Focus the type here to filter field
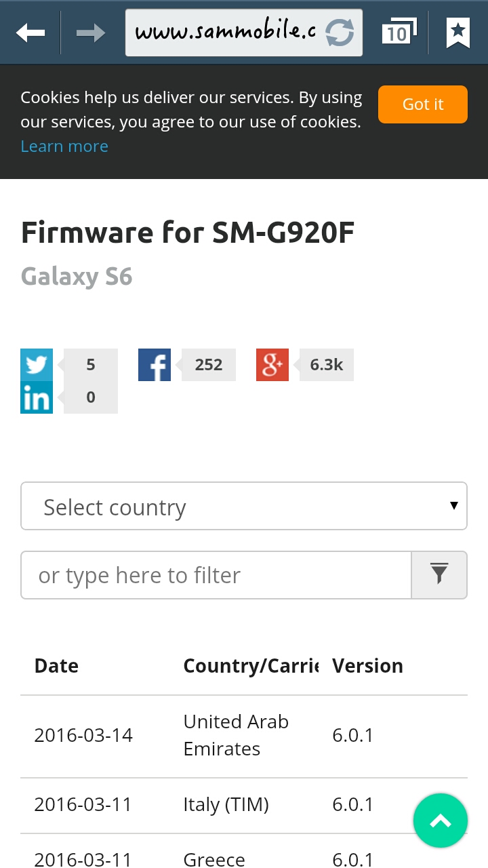The width and height of the screenshot is (488, 868). click(x=216, y=575)
